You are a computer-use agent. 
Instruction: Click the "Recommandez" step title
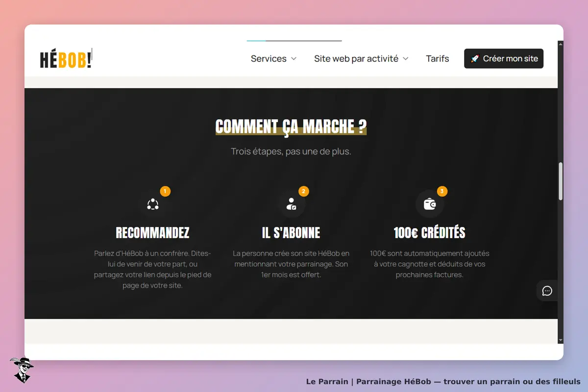click(152, 232)
